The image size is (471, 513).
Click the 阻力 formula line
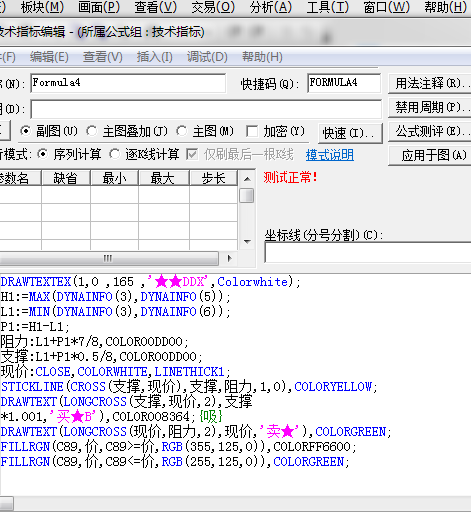click(95, 341)
